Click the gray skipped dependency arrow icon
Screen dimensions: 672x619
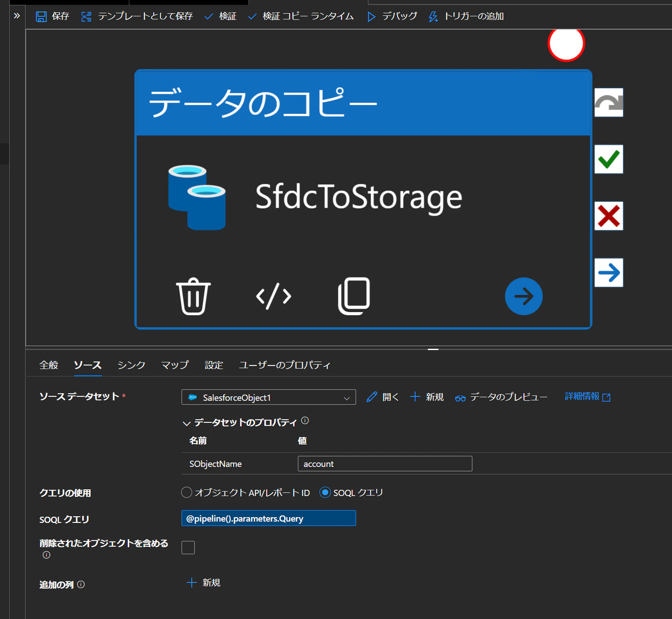[609, 102]
